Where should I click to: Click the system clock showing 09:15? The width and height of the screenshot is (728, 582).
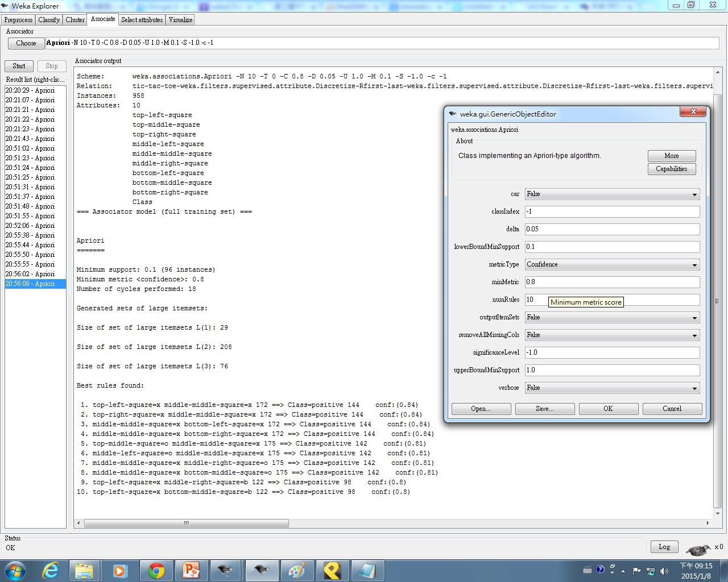696,571
